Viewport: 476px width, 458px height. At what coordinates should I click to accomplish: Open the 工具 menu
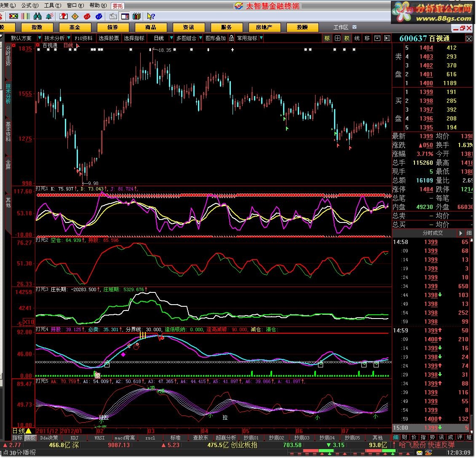[51, 5]
